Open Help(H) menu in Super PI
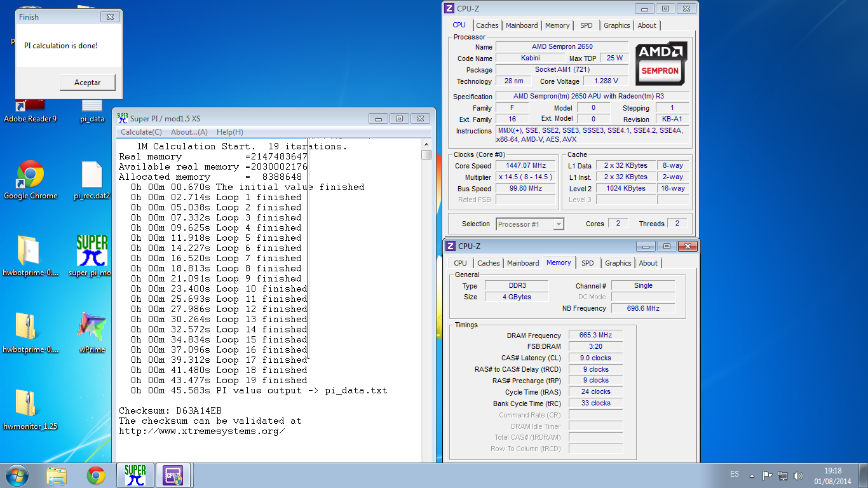Image resolution: width=868 pixels, height=488 pixels. [x=230, y=132]
